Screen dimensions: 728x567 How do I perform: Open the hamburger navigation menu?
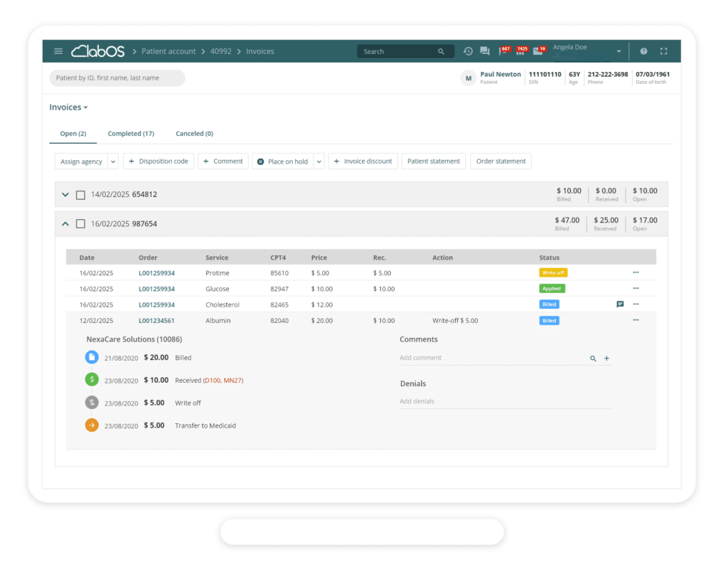58,51
